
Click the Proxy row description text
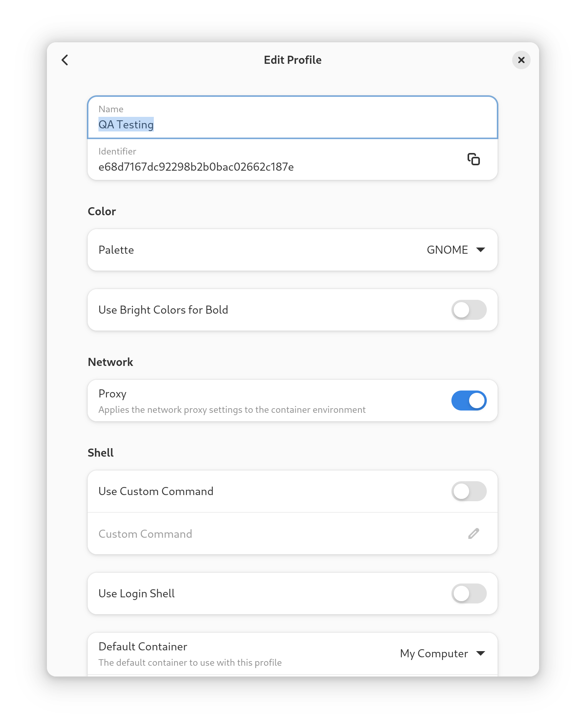[x=232, y=410]
